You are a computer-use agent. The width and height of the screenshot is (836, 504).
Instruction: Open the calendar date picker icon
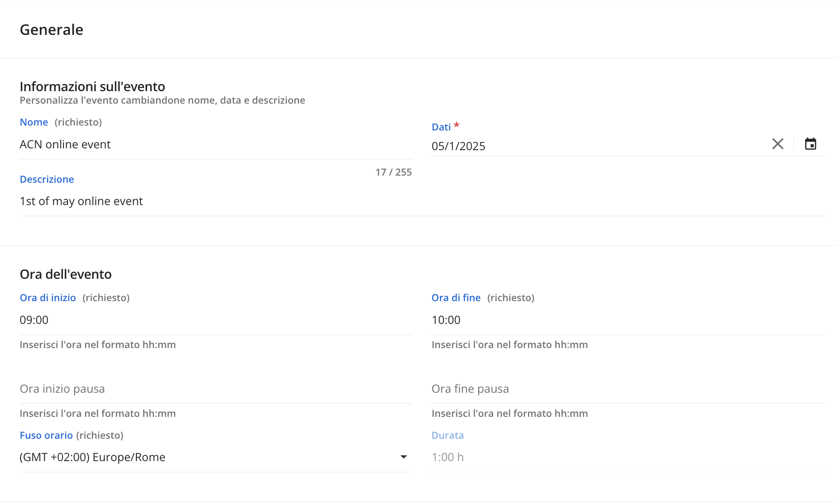pos(810,144)
